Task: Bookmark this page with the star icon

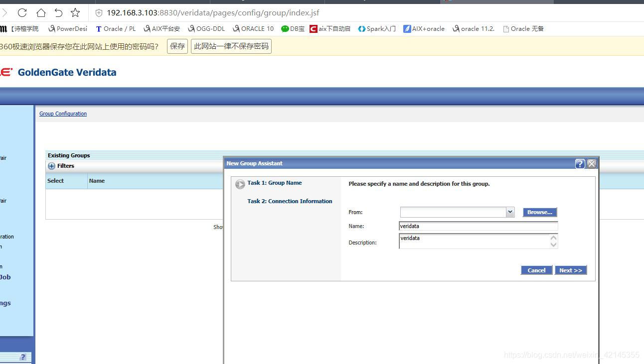Action: (75, 12)
